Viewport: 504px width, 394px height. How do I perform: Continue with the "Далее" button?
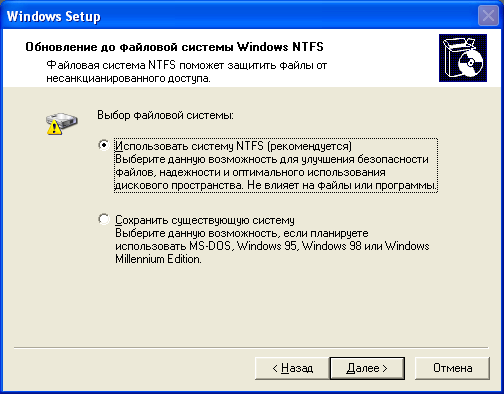(367, 368)
